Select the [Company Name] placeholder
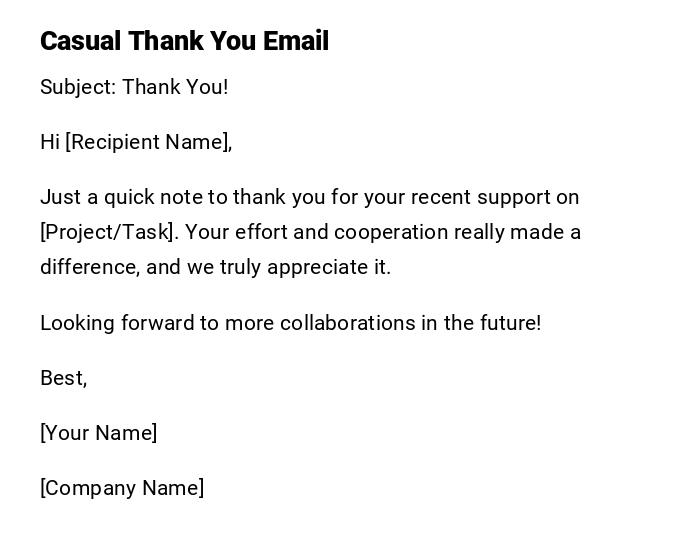Viewport: 700px width, 550px height. coord(122,488)
